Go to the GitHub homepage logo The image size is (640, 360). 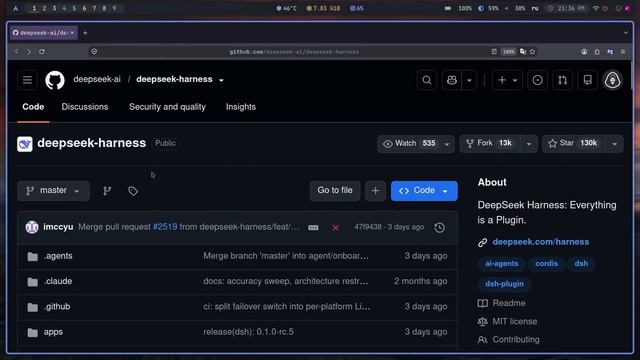click(x=55, y=80)
